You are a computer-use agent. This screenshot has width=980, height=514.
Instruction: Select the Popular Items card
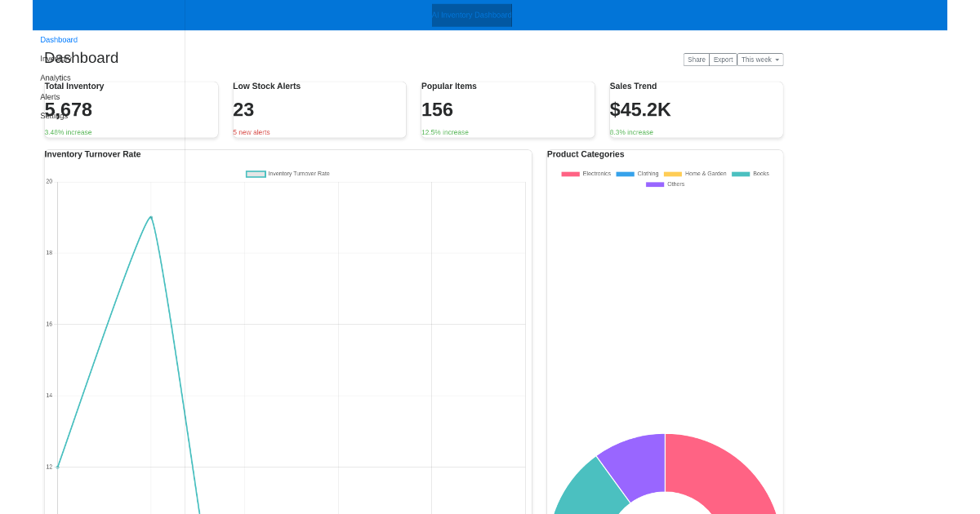coord(507,109)
